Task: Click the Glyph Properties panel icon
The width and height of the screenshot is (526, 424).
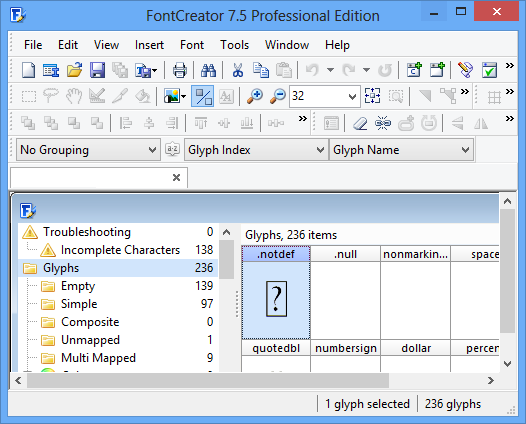Action: coord(331,123)
